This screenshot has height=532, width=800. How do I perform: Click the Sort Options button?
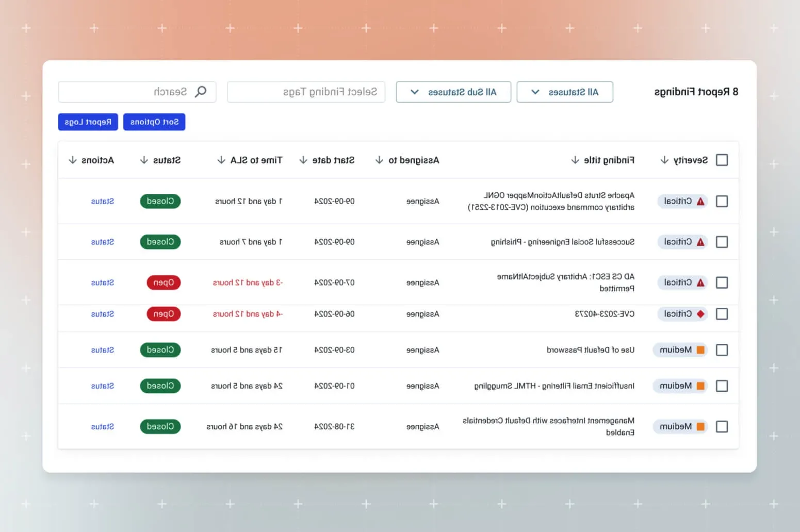tap(154, 122)
